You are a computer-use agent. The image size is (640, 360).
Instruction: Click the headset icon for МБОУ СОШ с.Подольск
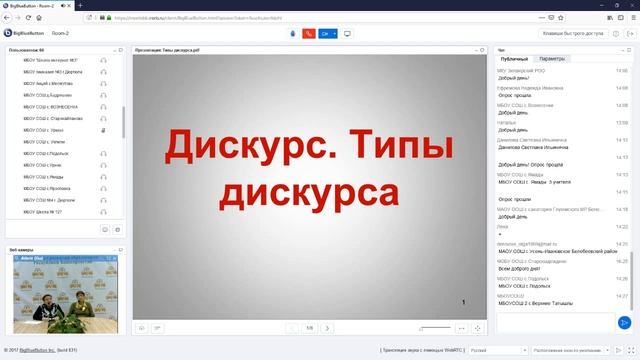(x=103, y=153)
